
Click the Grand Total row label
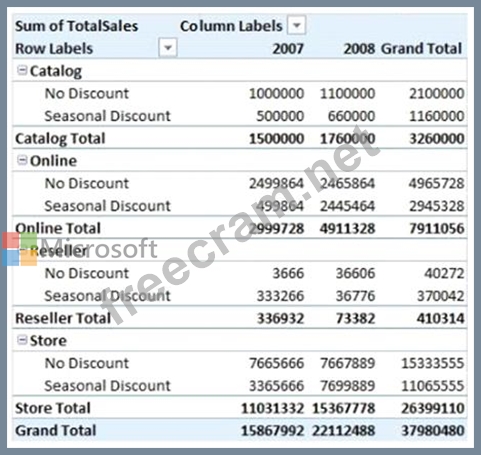click(x=56, y=430)
